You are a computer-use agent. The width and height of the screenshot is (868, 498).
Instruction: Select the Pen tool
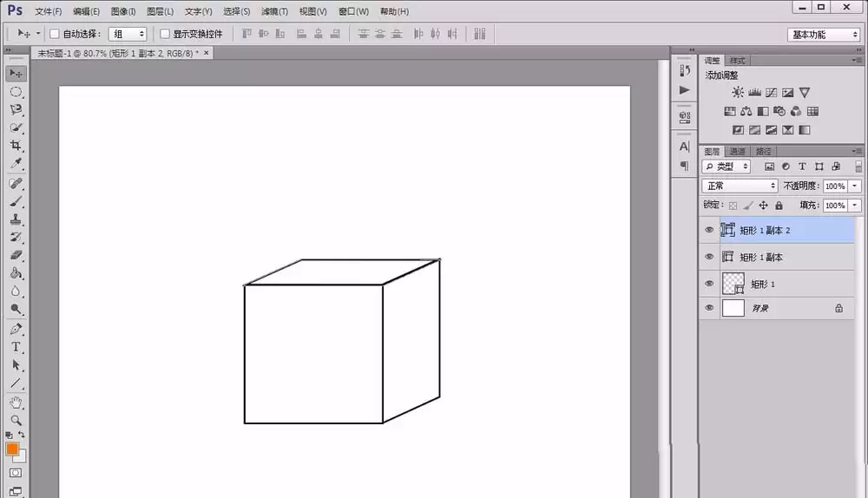(x=16, y=329)
